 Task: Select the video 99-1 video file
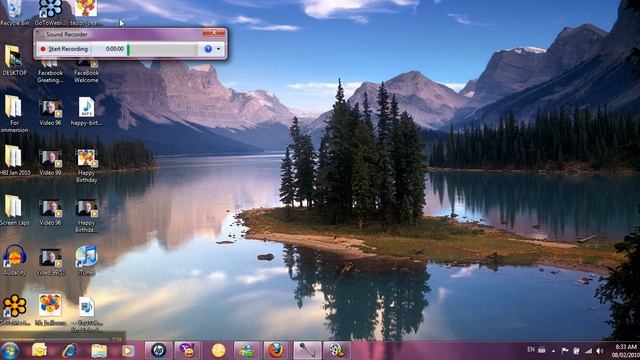tap(50, 262)
